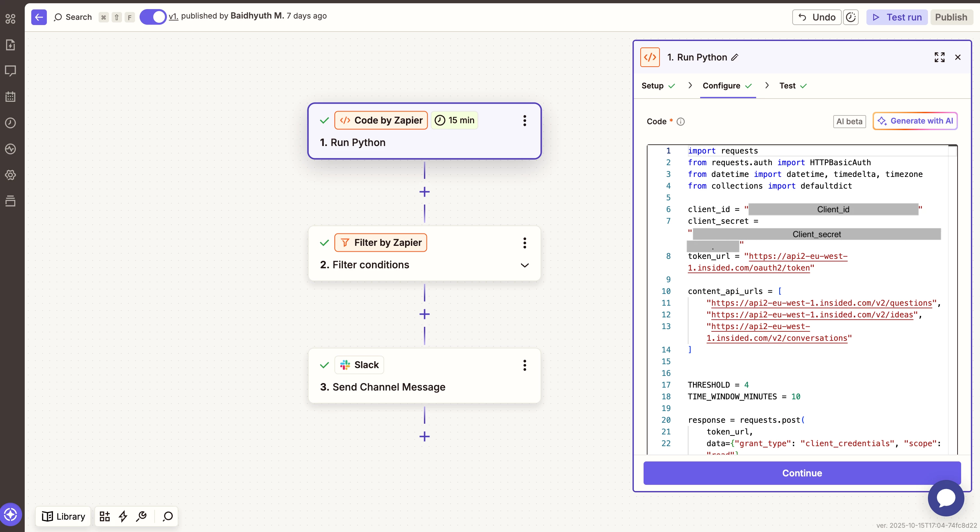Image resolution: width=980 pixels, height=532 pixels.
Task: Click the back arrow button
Action: pyautogui.click(x=39, y=17)
